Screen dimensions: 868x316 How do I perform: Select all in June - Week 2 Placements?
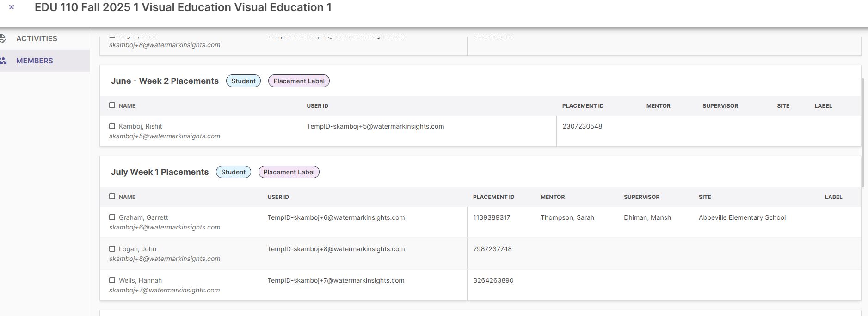click(112, 105)
